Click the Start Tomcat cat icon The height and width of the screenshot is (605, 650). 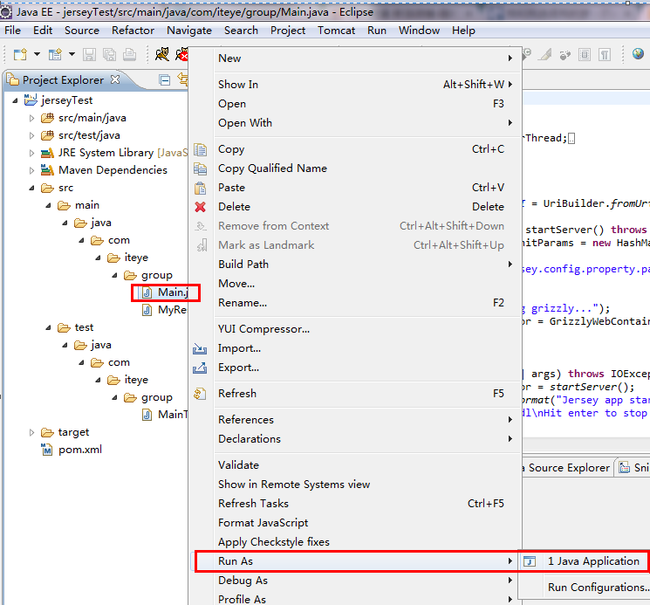point(162,54)
